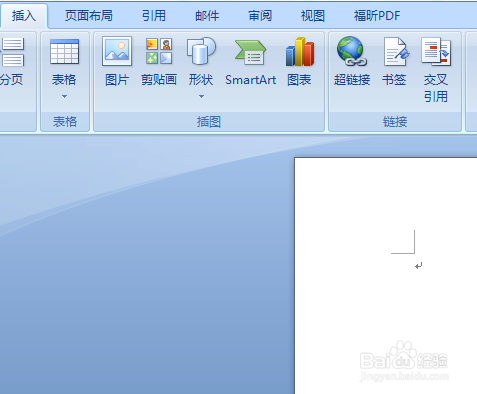Open the 审阅 tab
The width and height of the screenshot is (477, 394).
pyautogui.click(x=260, y=16)
